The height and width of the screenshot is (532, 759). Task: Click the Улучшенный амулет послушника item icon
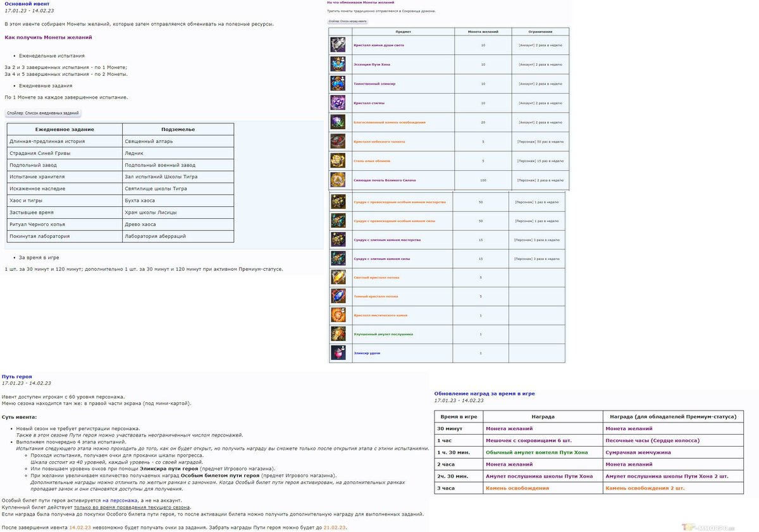[338, 334]
